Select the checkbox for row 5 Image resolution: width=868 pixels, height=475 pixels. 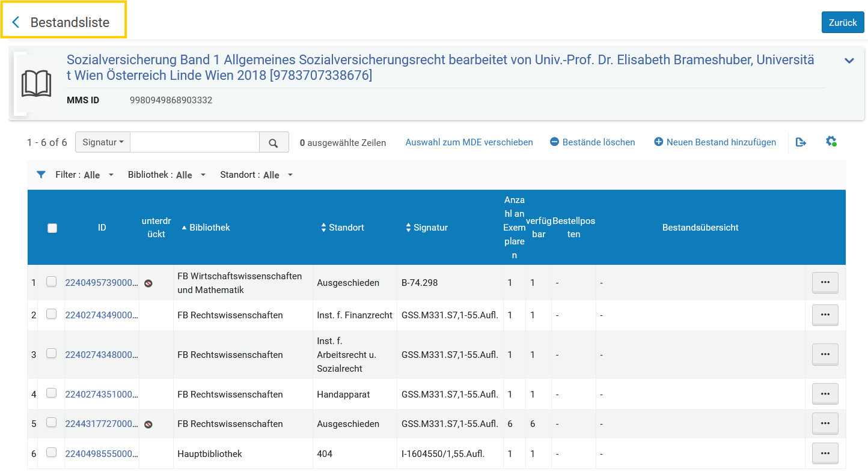[x=52, y=423]
